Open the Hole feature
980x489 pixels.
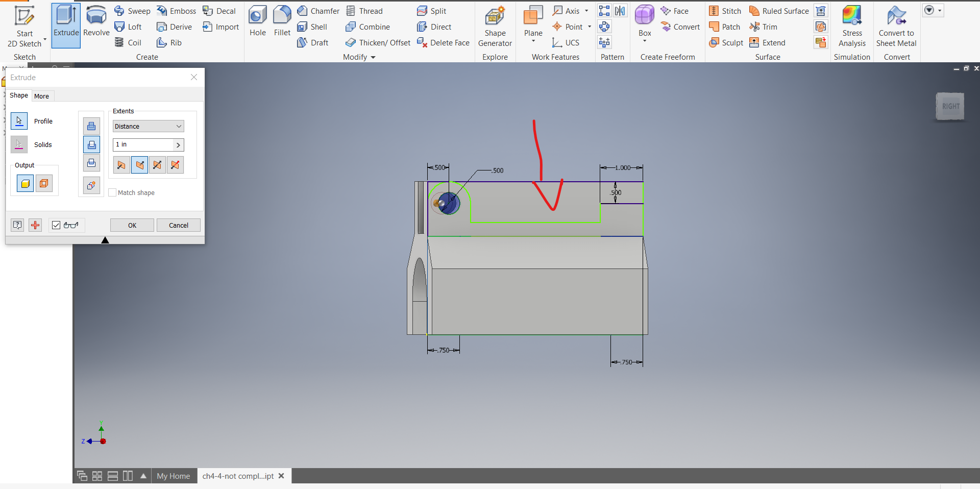(258, 22)
